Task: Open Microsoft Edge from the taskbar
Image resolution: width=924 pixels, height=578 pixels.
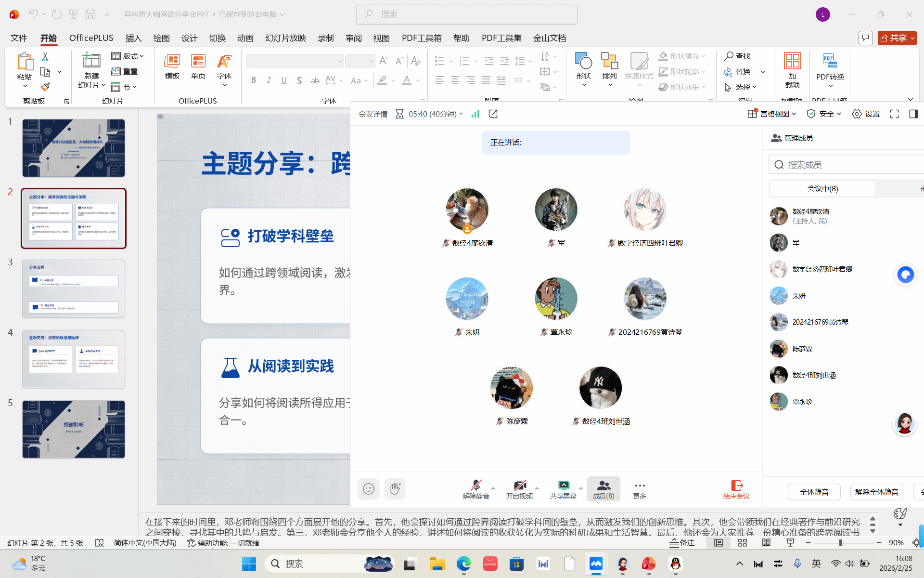Action: pos(464,564)
